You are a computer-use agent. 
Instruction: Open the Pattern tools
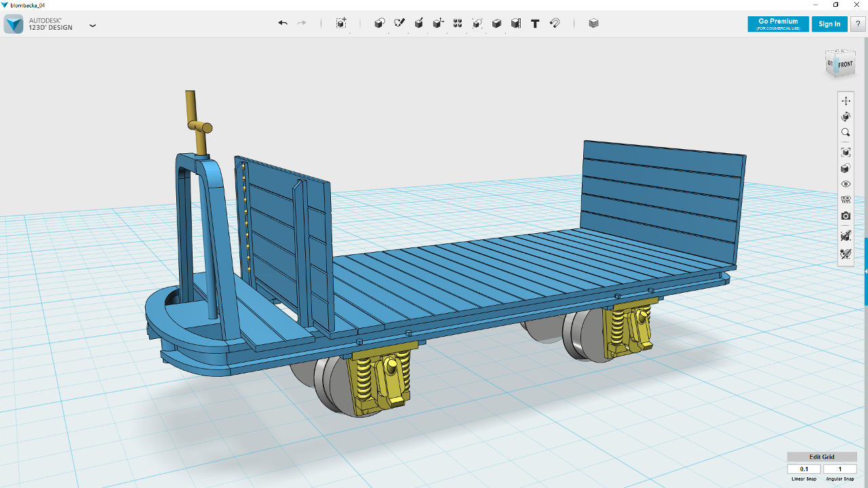(x=458, y=23)
